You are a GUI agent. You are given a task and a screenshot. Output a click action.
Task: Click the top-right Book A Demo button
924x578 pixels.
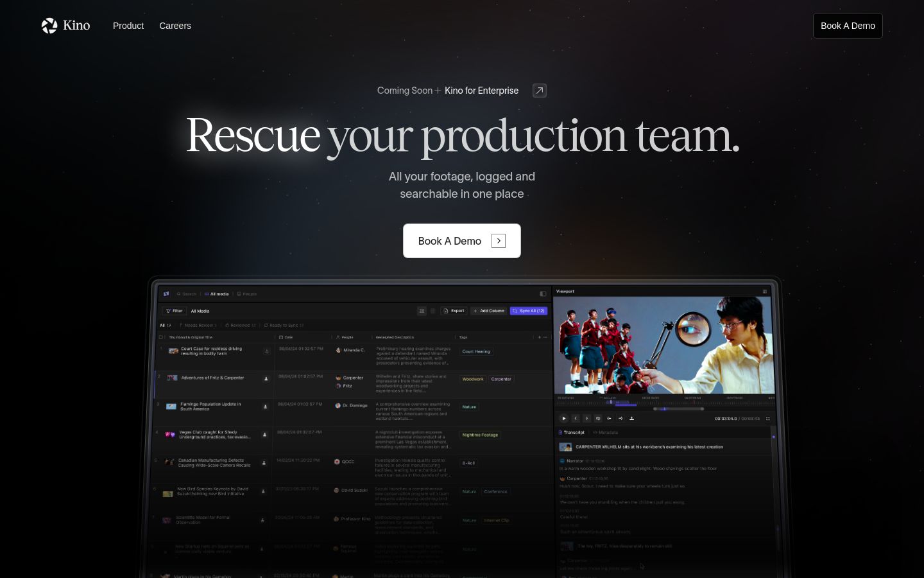coord(848,26)
